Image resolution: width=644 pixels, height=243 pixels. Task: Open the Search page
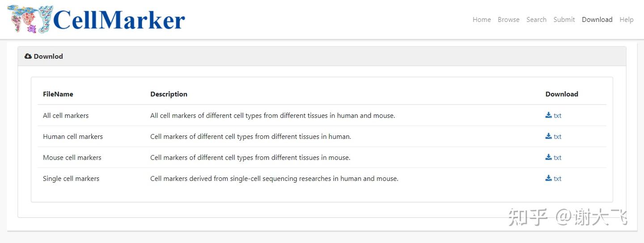536,20
